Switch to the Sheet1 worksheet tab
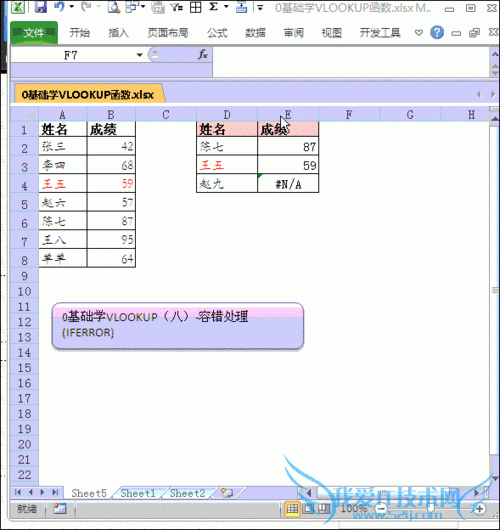The image size is (500, 530). coord(138,493)
